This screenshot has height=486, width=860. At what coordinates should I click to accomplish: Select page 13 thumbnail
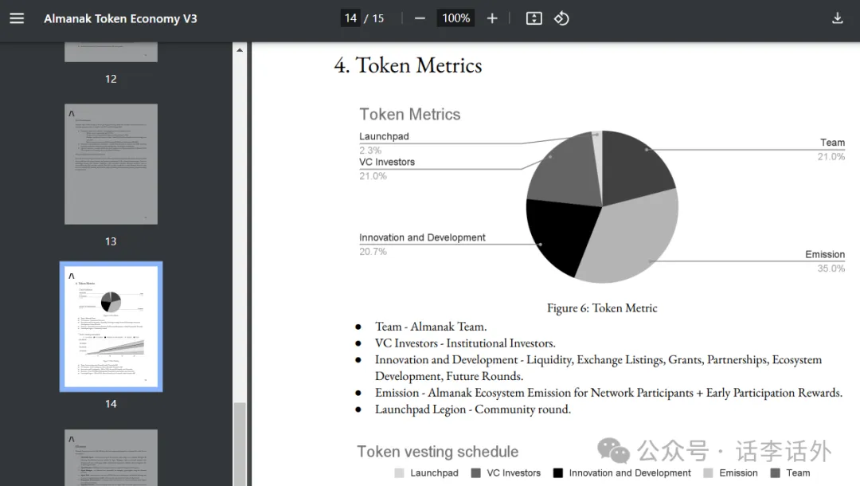(111, 164)
